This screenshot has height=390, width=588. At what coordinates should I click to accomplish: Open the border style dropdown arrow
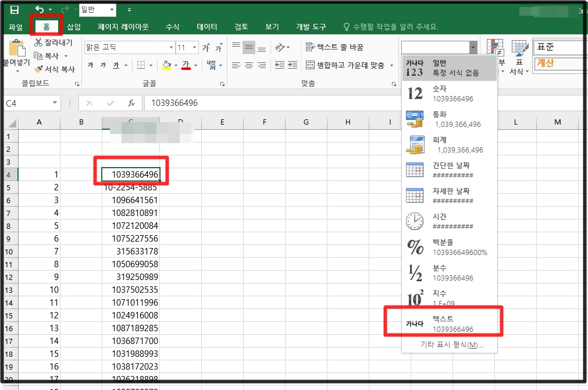[x=151, y=65]
